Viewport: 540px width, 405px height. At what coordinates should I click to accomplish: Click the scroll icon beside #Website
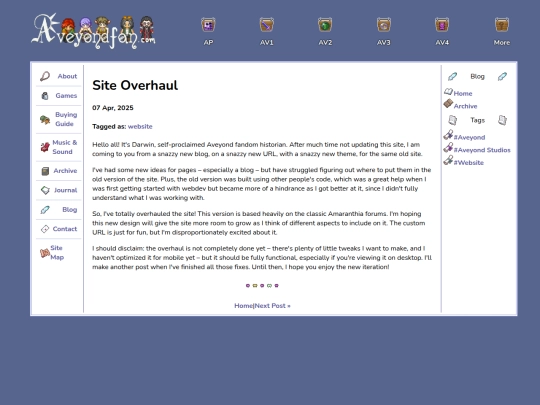(x=448, y=160)
